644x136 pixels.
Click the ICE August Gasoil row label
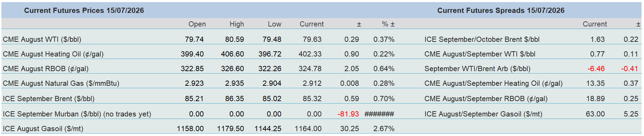43,129
